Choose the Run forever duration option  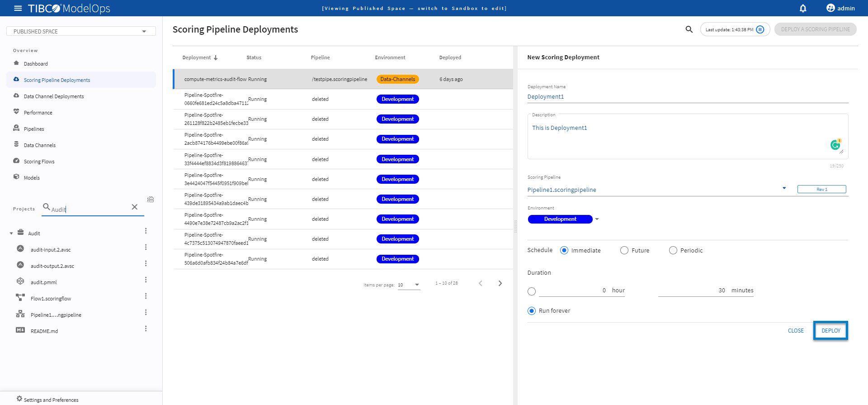pyautogui.click(x=532, y=311)
